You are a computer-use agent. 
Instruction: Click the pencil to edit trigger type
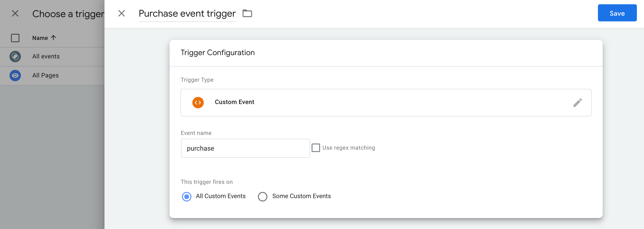[578, 102]
